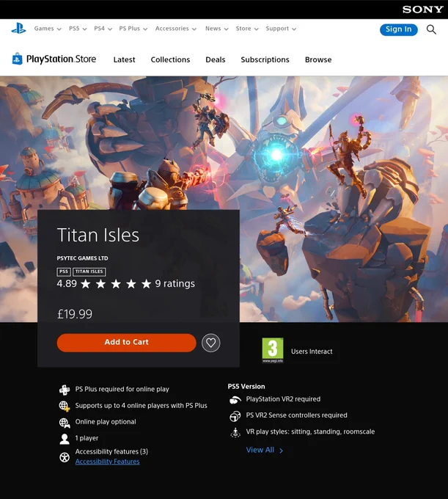Viewport: 448px width, 499px height.
Task: Click the Sign In button
Action: pyautogui.click(x=398, y=29)
